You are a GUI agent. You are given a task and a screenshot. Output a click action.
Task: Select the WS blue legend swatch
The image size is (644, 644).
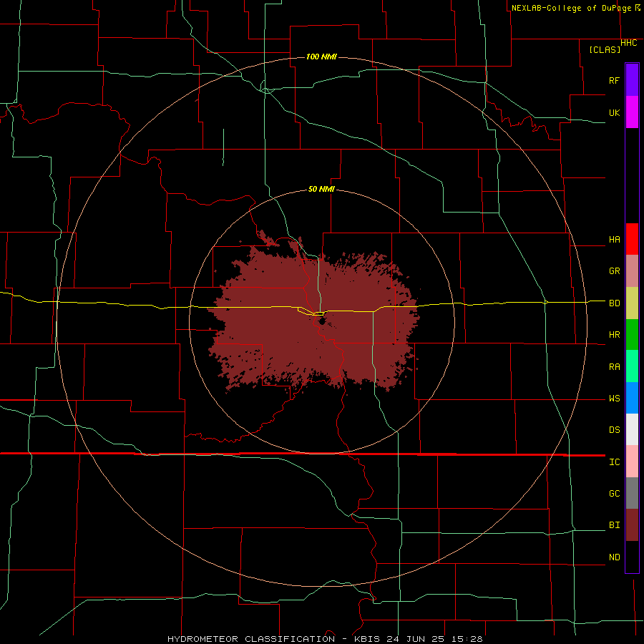click(x=632, y=398)
